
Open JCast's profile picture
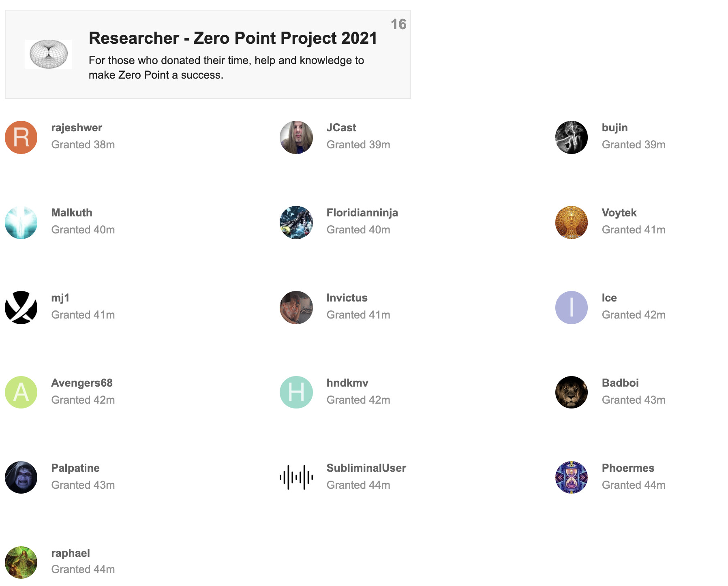point(296,137)
